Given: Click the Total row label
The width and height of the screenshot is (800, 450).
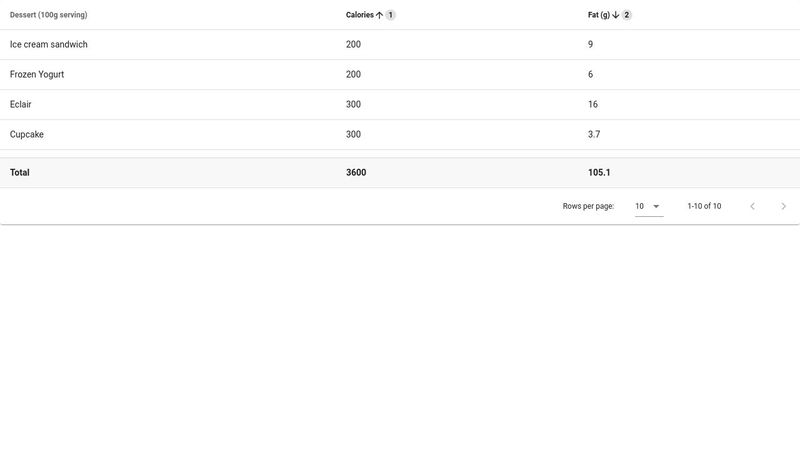Looking at the screenshot, I should pos(19,172).
